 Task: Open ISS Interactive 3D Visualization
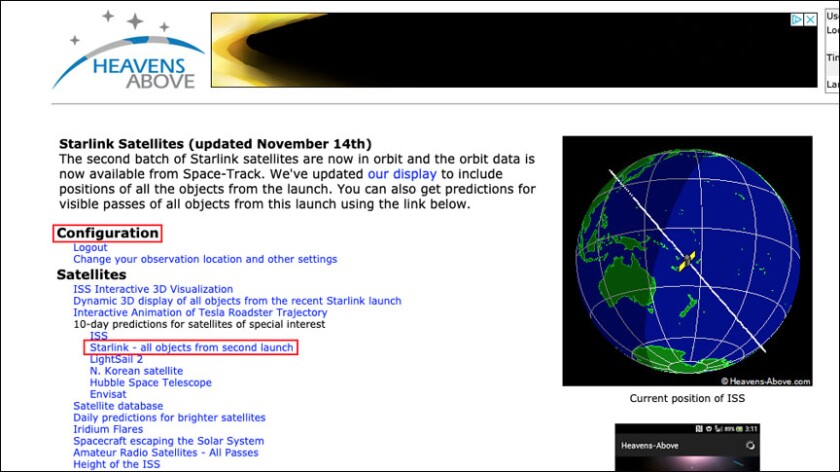click(x=153, y=289)
